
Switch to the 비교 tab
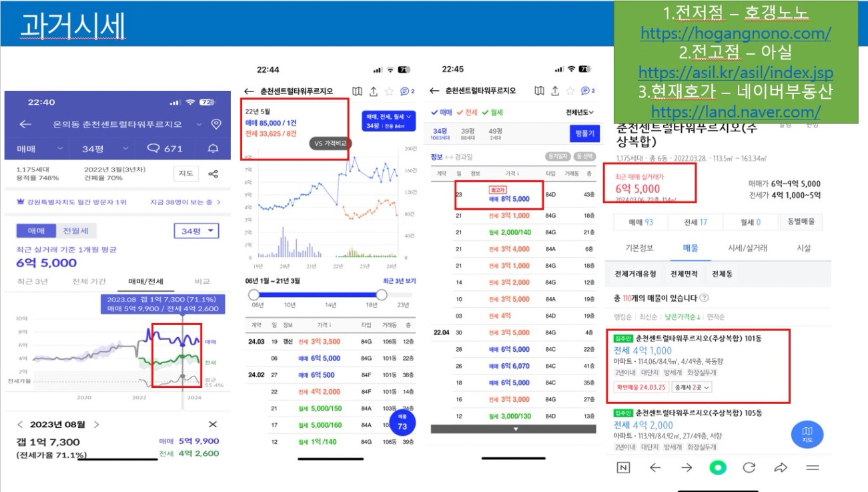point(202,281)
